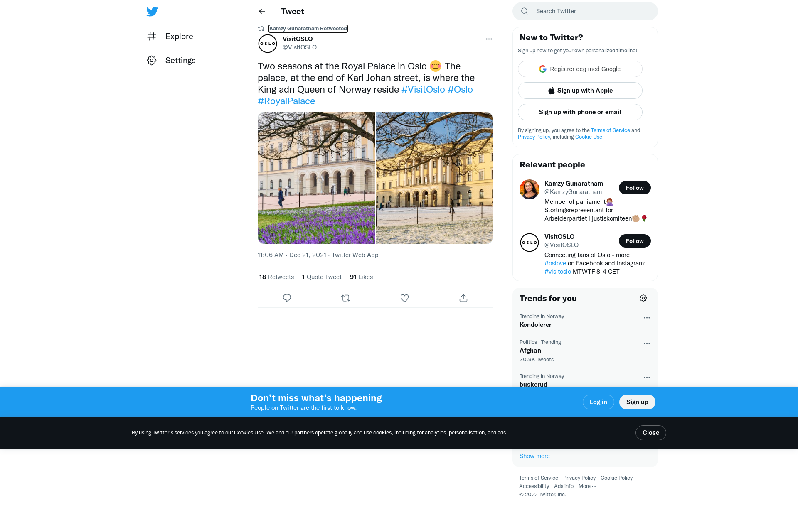Open the tweet's three-dot more menu

coord(489,39)
